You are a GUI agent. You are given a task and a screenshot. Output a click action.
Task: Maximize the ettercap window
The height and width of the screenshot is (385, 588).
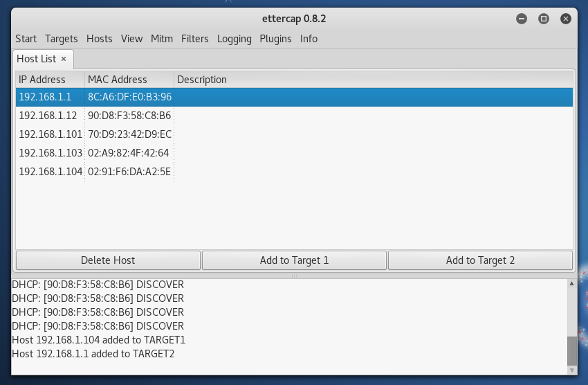click(543, 19)
